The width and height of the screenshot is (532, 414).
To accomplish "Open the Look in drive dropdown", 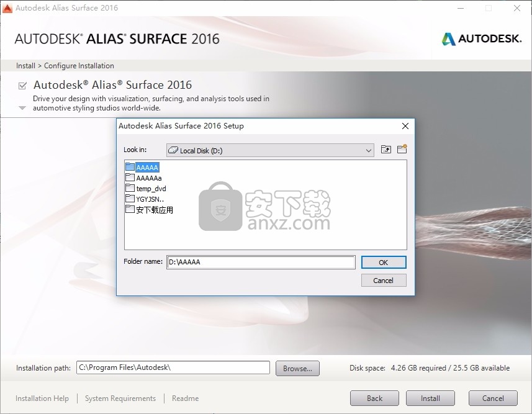I will click(x=270, y=150).
